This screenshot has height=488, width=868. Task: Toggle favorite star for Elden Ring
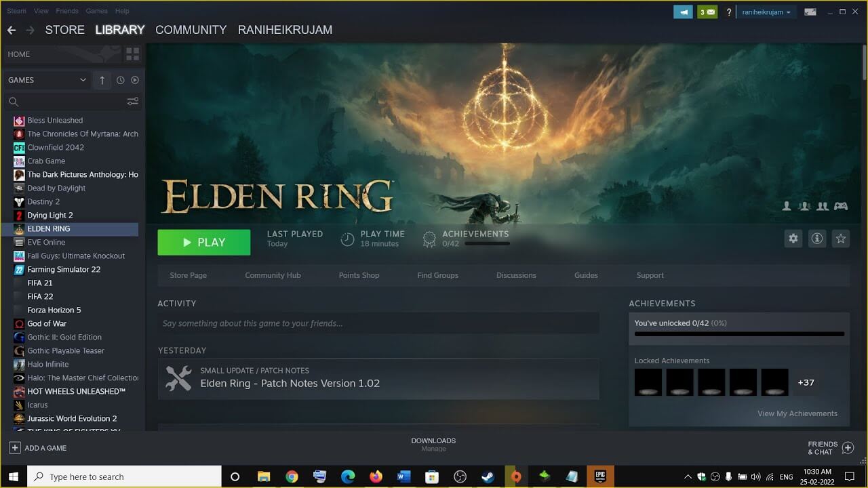[x=841, y=239]
